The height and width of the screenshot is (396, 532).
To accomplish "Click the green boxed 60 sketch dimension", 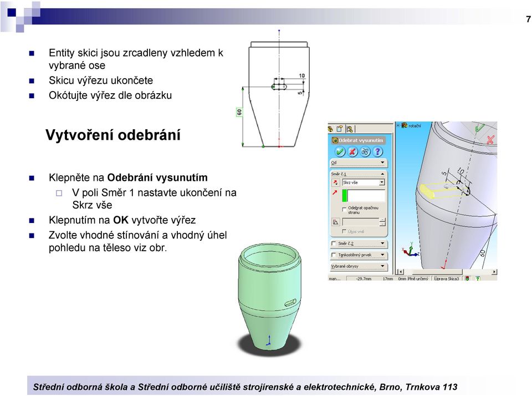I will 239,112.
